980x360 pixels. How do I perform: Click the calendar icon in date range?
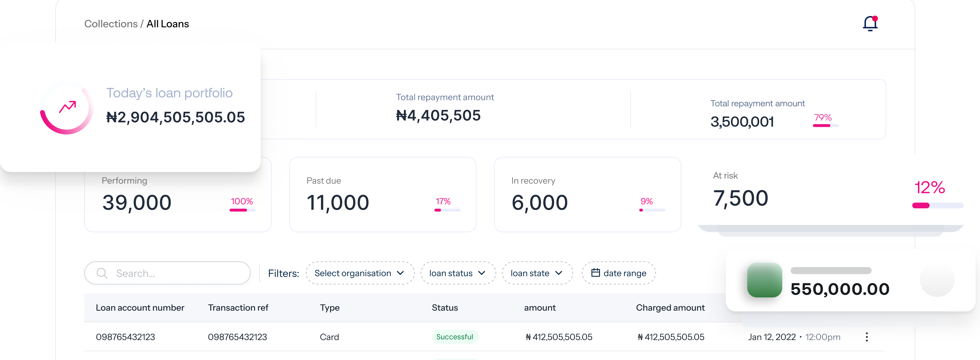595,273
